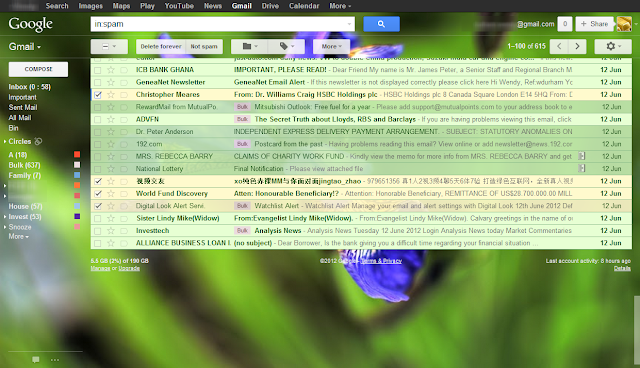Open Maps in the Google bar
Viewport: 640px width, 368px height.
pyautogui.click(x=121, y=6)
